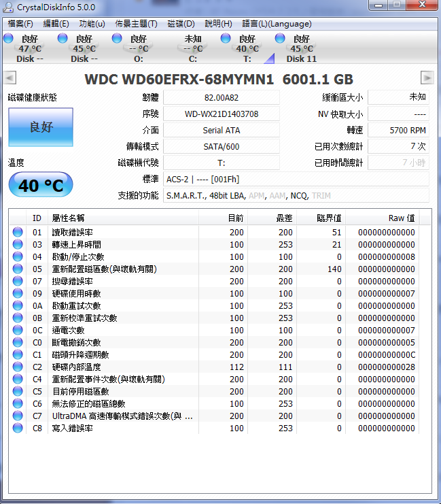This screenshot has width=441, height=504.
Task: Click status icon for C0 斷電撤銷次數
Action: click(x=18, y=342)
